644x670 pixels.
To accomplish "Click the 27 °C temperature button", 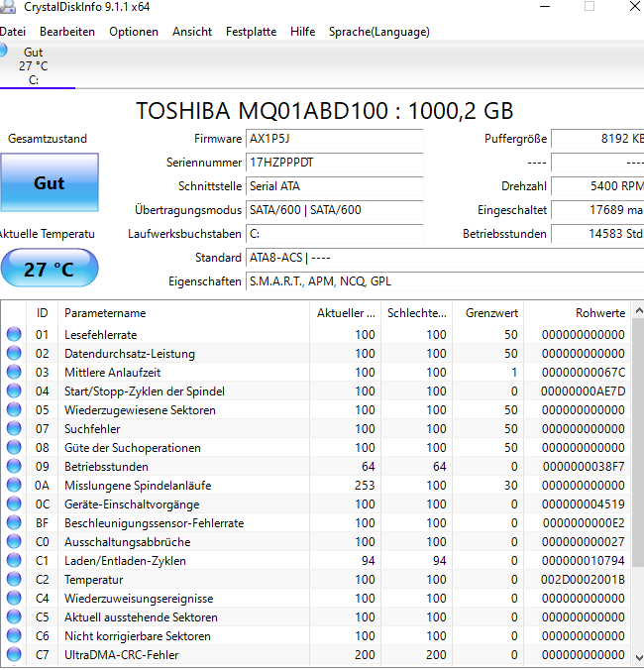I will 50,269.
